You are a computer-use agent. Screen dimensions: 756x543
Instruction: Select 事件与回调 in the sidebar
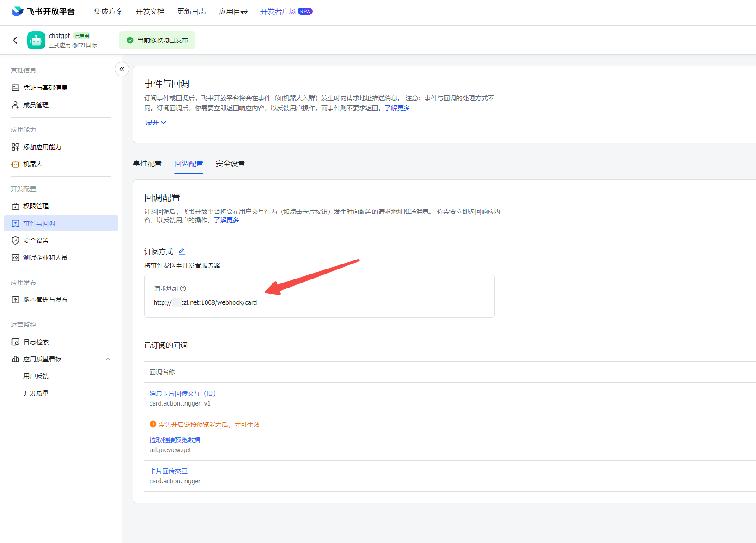click(61, 223)
